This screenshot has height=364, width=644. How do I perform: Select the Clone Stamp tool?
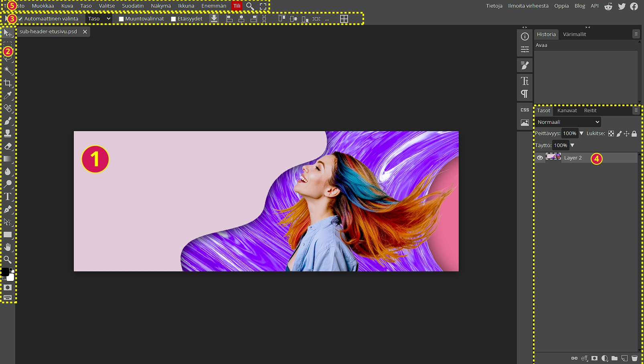click(8, 133)
